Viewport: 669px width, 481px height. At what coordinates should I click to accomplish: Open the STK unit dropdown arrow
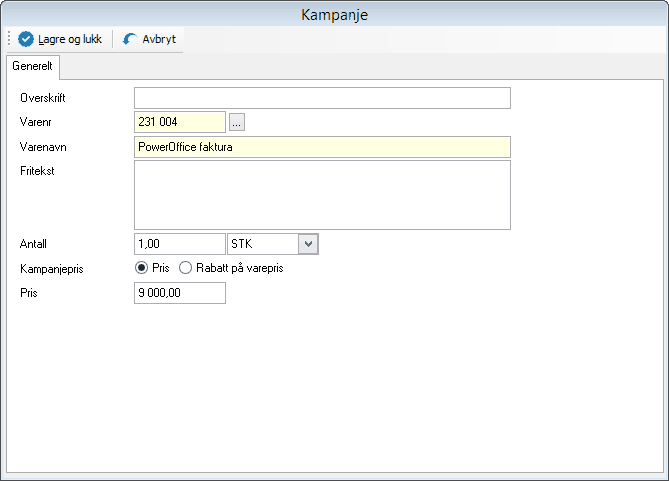point(308,244)
